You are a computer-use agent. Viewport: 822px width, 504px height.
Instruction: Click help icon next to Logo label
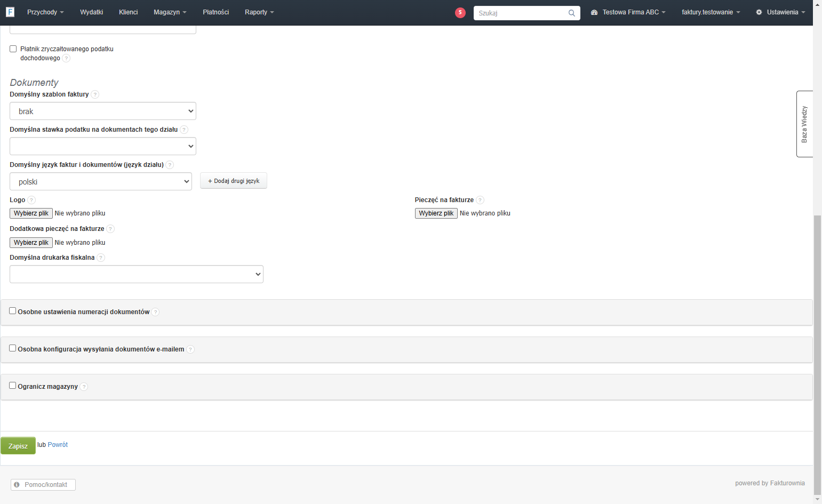point(31,200)
